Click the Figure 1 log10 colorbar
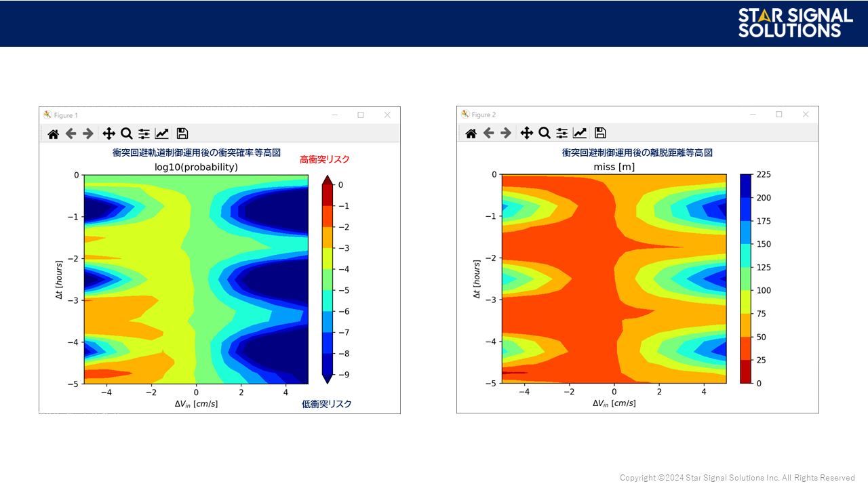 (327, 279)
